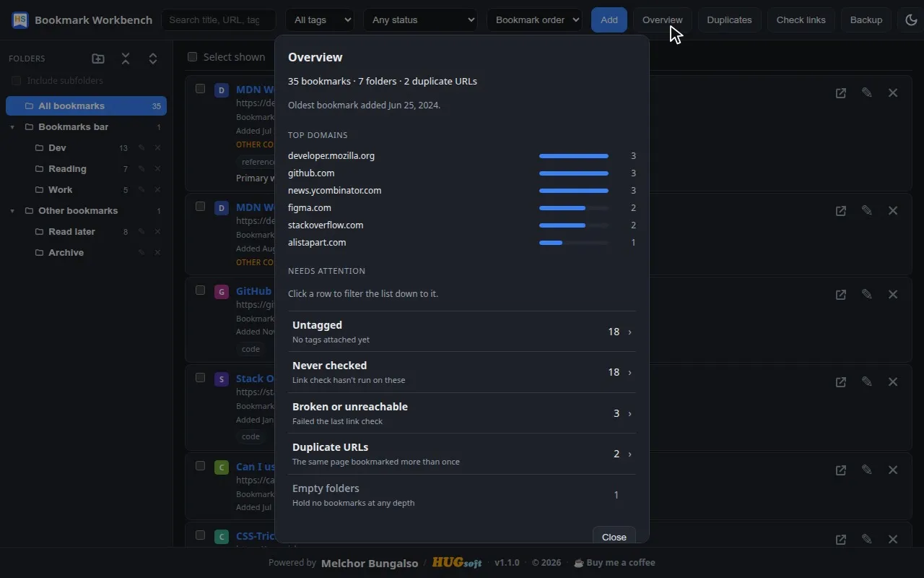Filter list by the Untagged row
Viewport: 924px width, 578px height.
(462, 332)
